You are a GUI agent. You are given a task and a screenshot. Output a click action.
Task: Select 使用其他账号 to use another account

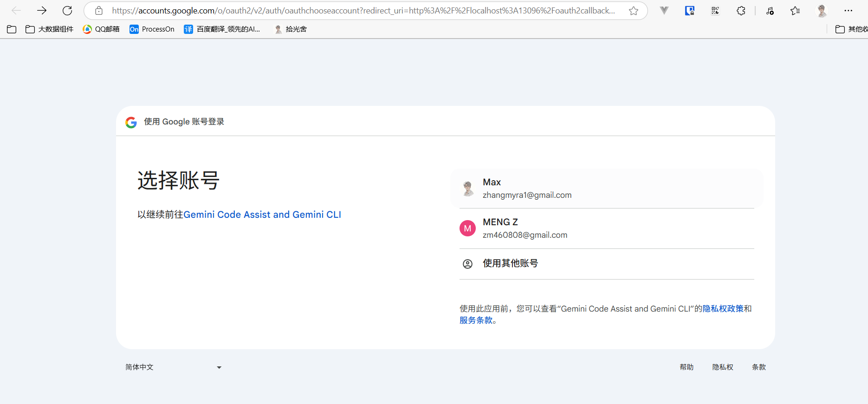point(607,264)
